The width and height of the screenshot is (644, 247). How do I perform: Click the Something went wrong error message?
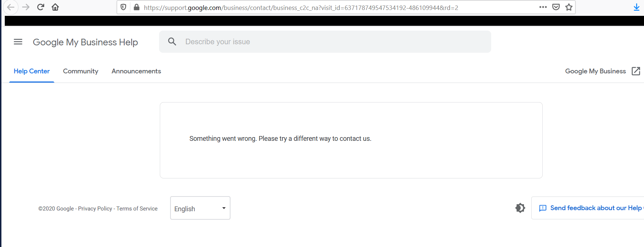(x=280, y=139)
